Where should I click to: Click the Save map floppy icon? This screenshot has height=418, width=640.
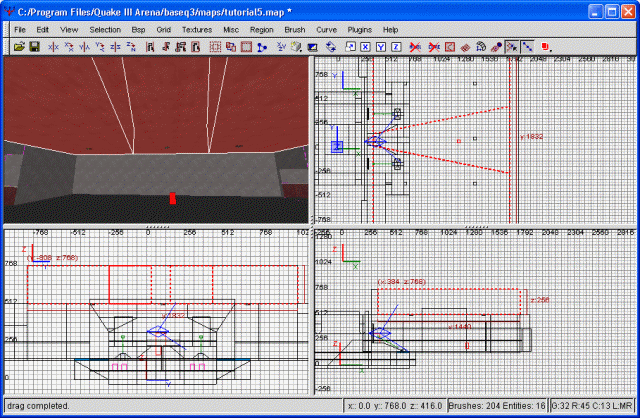[x=34, y=47]
